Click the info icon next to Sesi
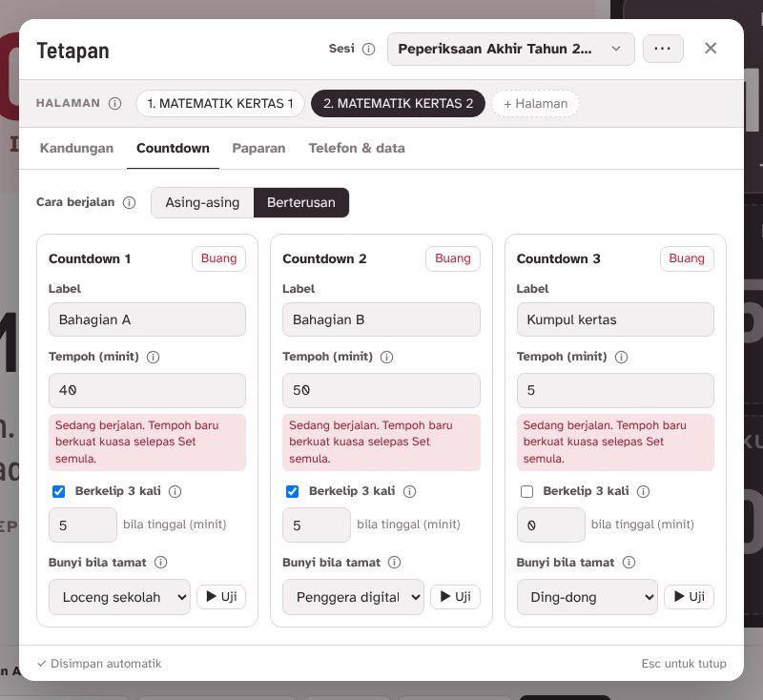The image size is (763, 700). pos(369,50)
